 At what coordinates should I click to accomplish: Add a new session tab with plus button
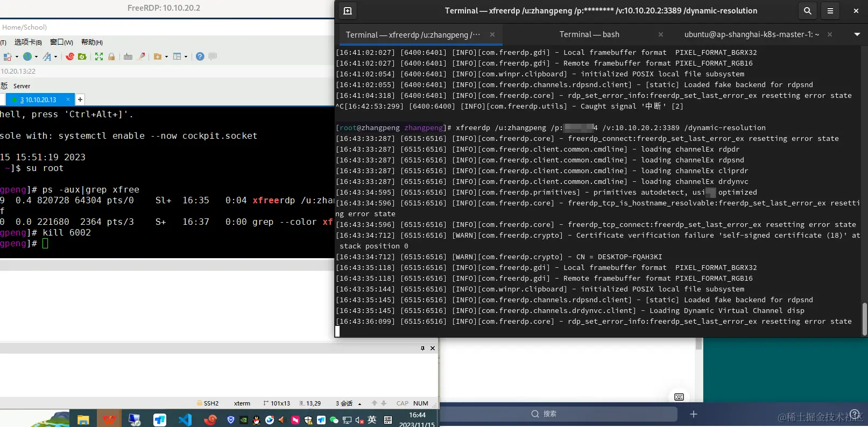(80, 99)
